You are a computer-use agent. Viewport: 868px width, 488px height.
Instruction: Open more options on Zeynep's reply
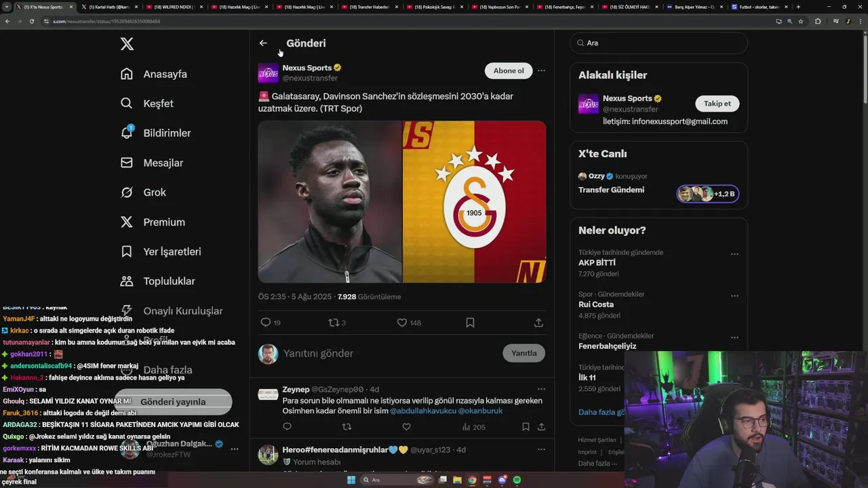coord(541,389)
